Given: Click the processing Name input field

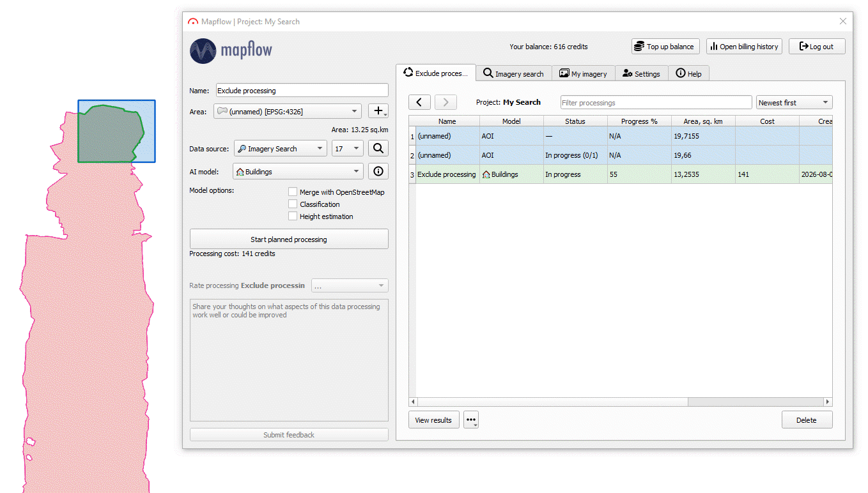Looking at the screenshot, I should click(302, 91).
